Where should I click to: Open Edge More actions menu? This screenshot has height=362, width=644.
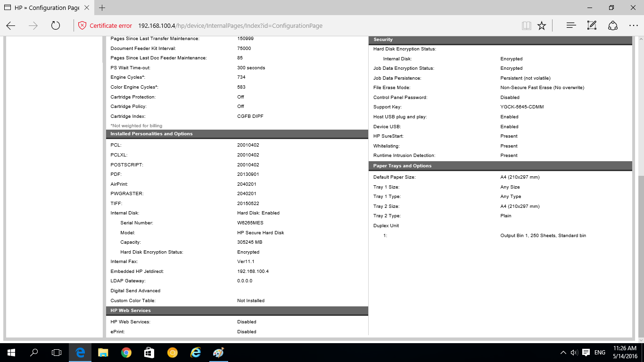[633, 26]
